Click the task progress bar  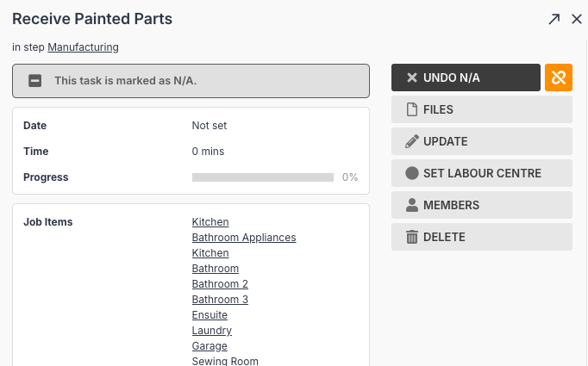click(x=262, y=177)
